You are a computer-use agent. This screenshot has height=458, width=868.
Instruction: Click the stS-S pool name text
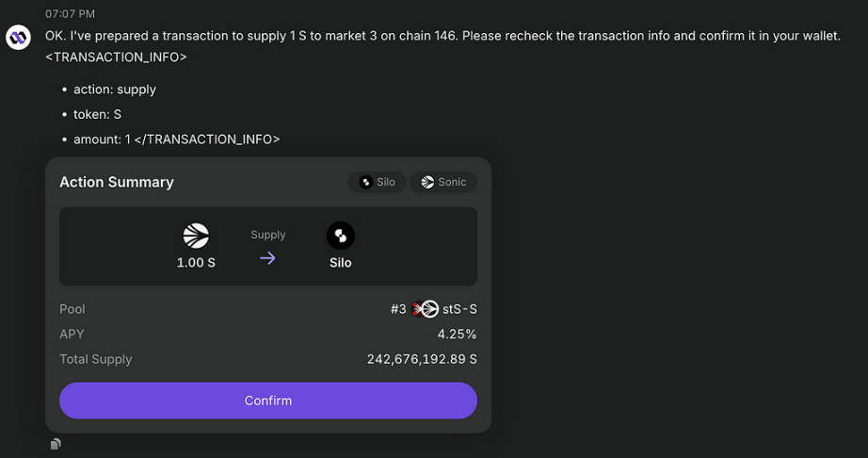point(459,309)
